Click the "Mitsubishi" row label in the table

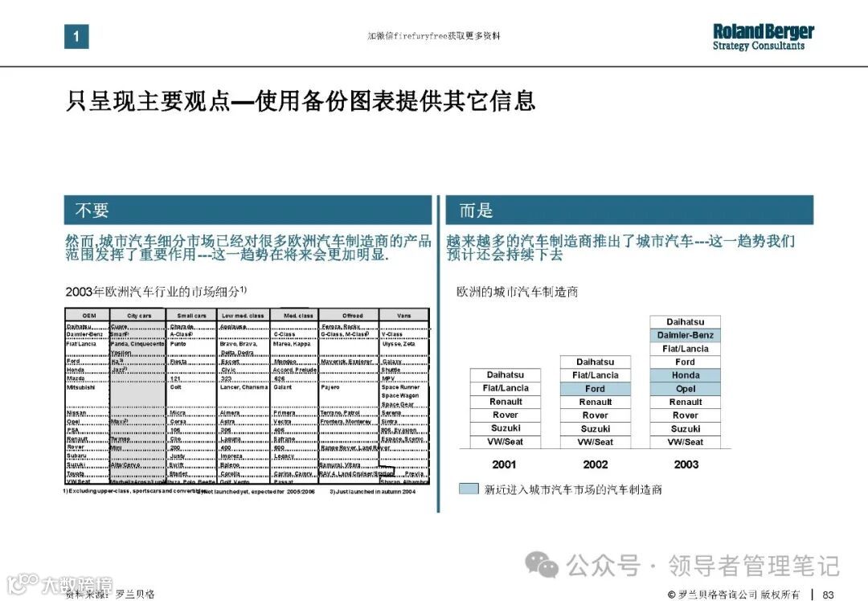tap(81, 387)
